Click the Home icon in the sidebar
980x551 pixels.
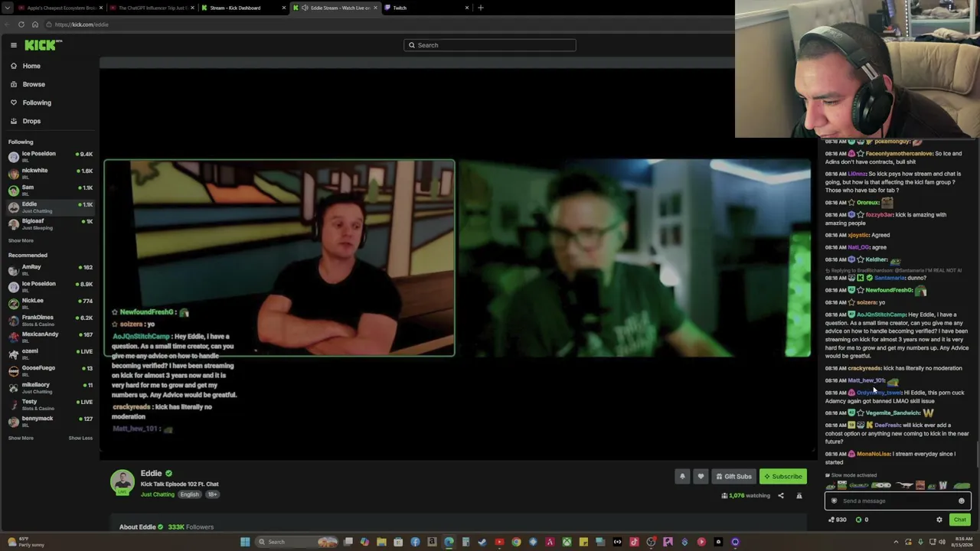tap(14, 66)
